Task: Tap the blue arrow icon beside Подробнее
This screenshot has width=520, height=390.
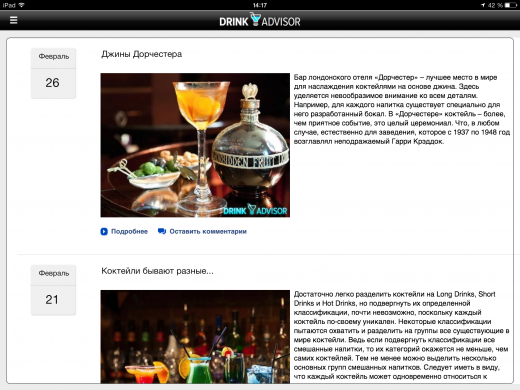Action: coord(104,231)
